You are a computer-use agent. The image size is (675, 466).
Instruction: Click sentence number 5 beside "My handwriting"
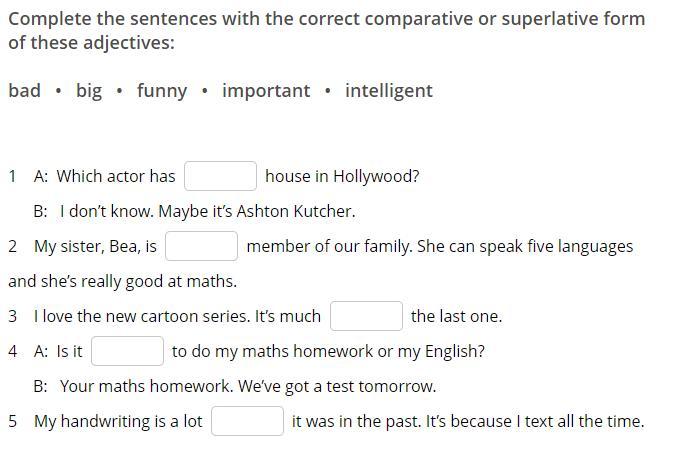tap(13, 421)
